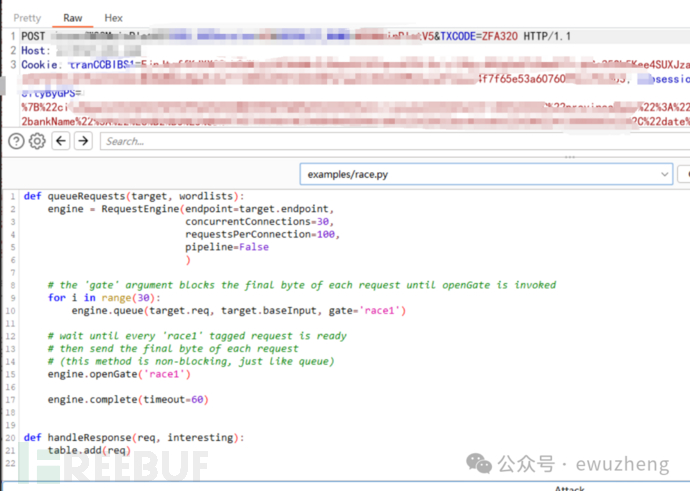
Task: Open the Hex request view tab
Action: coord(114,18)
